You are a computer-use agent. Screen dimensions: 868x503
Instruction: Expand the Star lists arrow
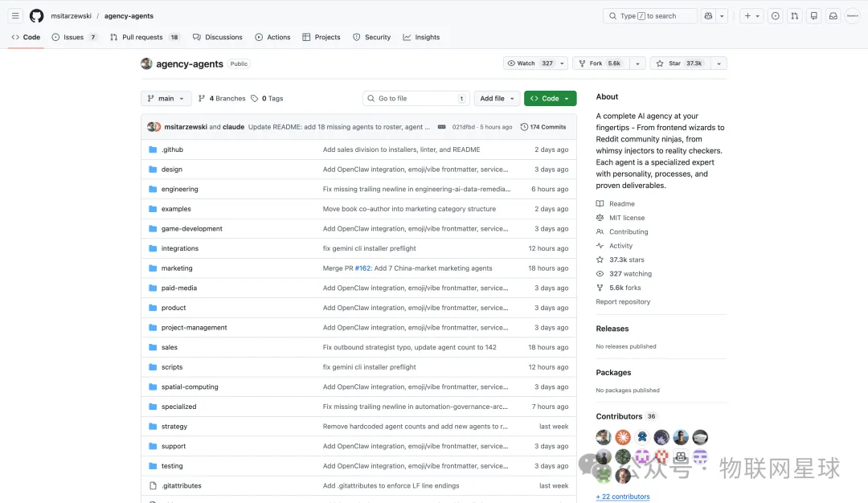coord(719,63)
